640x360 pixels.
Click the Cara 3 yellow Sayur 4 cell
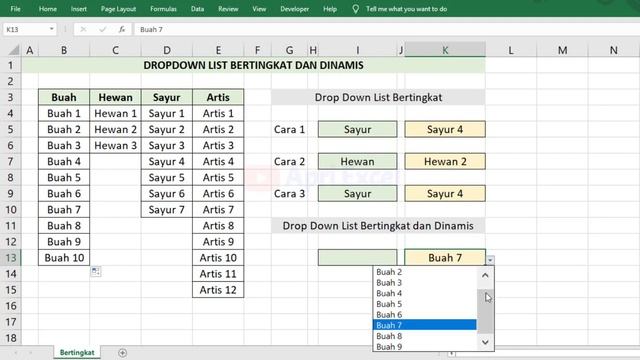tap(445, 193)
